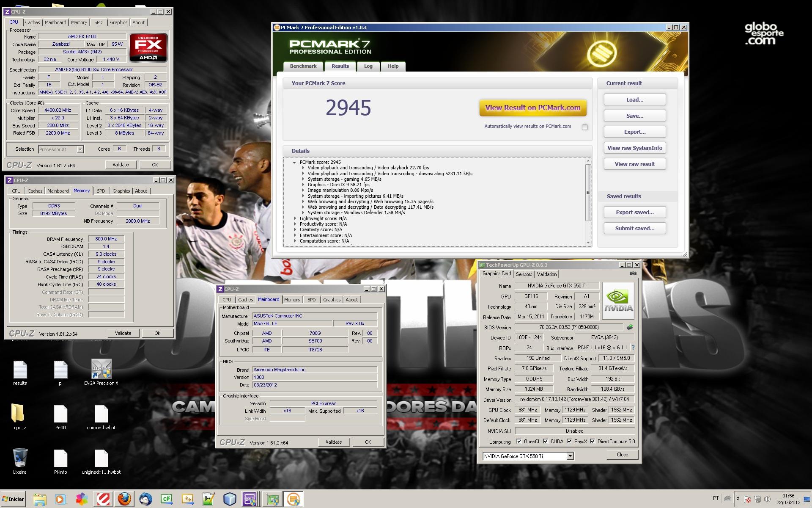The height and width of the screenshot is (508, 812).
Task: Click Submit saved... button
Action: tap(635, 228)
